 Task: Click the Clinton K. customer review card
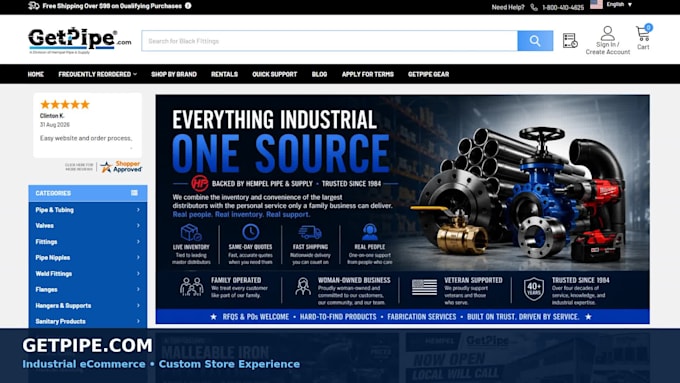coord(88,125)
